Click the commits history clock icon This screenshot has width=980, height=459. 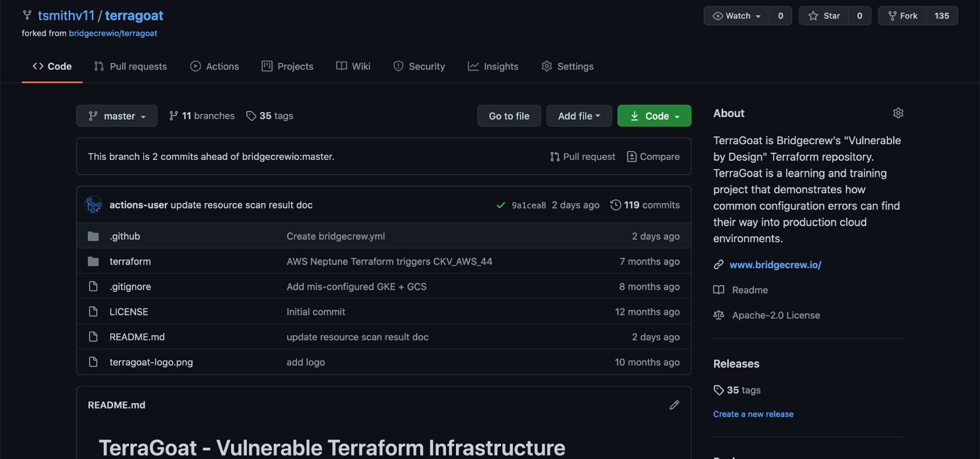pos(616,205)
